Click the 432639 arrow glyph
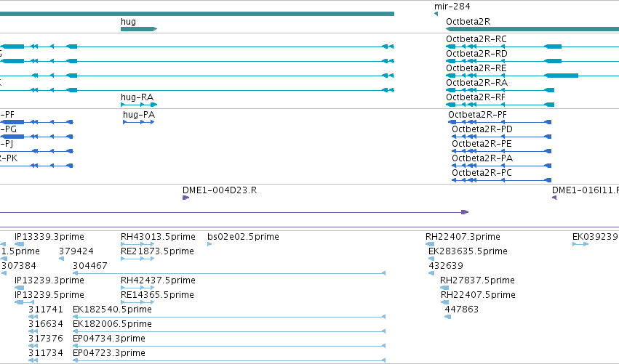Image resolution: width=619 pixels, height=364 pixels. click(x=431, y=273)
